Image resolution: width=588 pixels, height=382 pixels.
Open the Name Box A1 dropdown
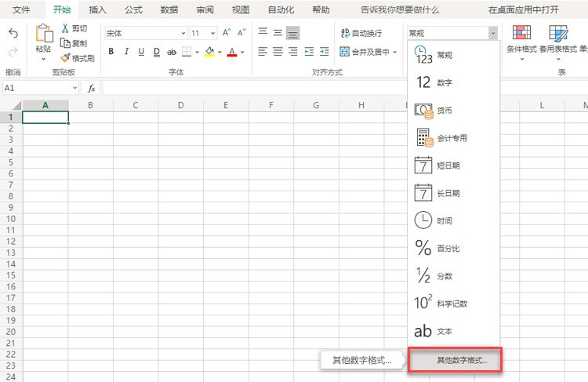[74, 88]
